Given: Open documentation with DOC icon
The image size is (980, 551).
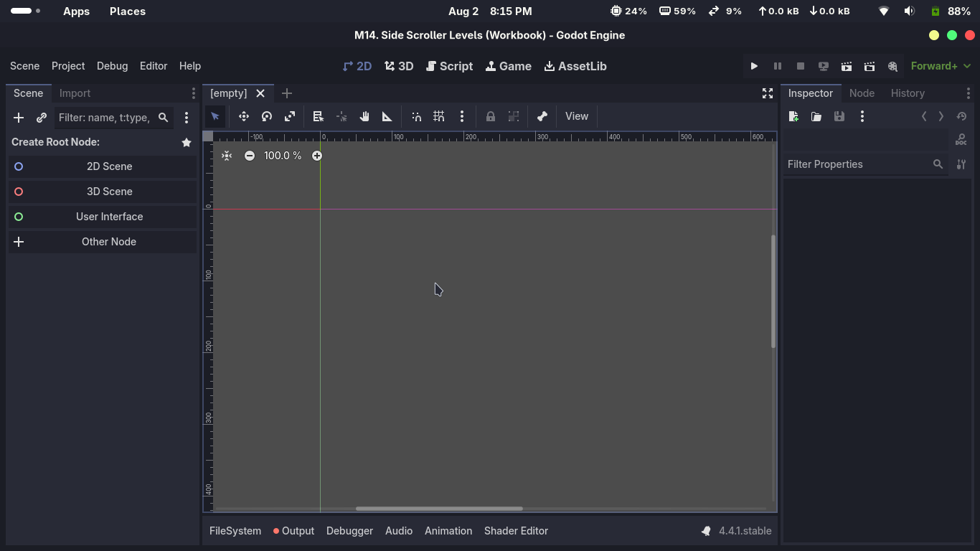Looking at the screenshot, I should tap(961, 140).
